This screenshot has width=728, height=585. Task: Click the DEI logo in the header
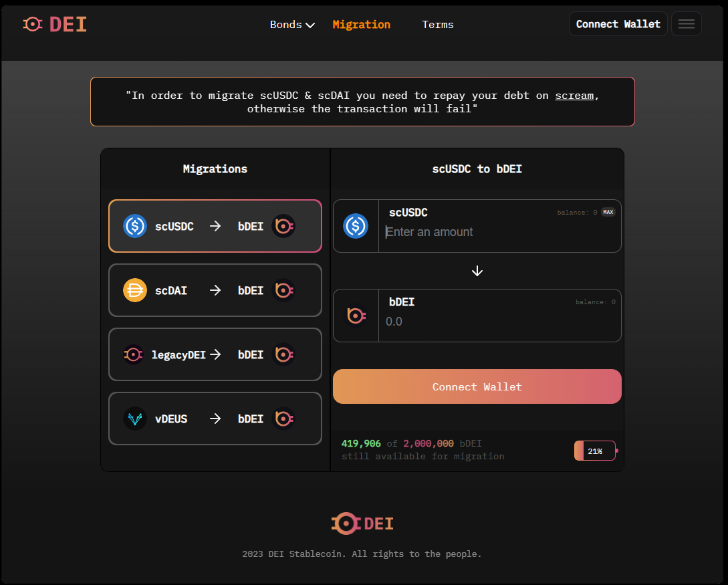[x=55, y=24]
